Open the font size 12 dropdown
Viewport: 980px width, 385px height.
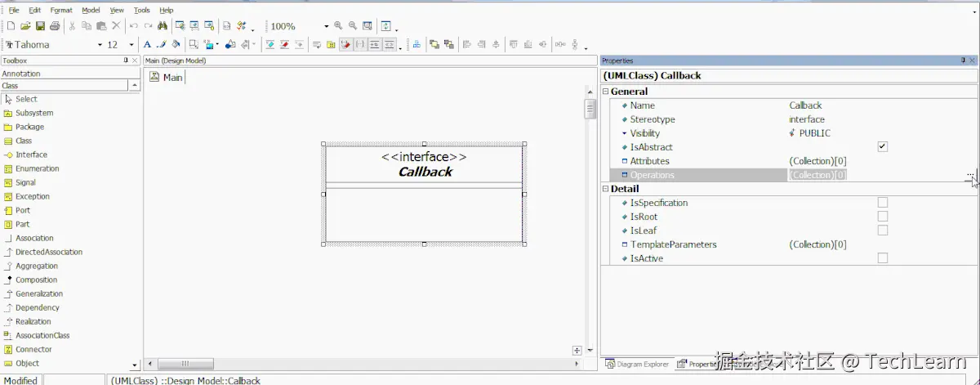[x=131, y=45]
